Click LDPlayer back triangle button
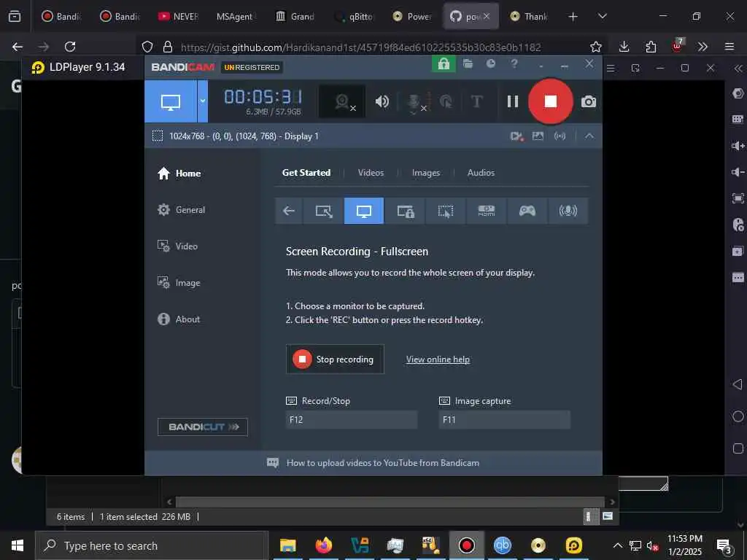 point(738,384)
